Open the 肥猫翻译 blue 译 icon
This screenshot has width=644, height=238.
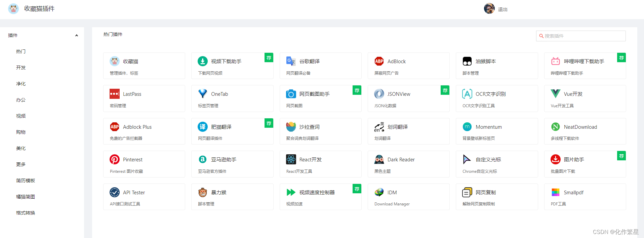pyautogui.click(x=203, y=127)
